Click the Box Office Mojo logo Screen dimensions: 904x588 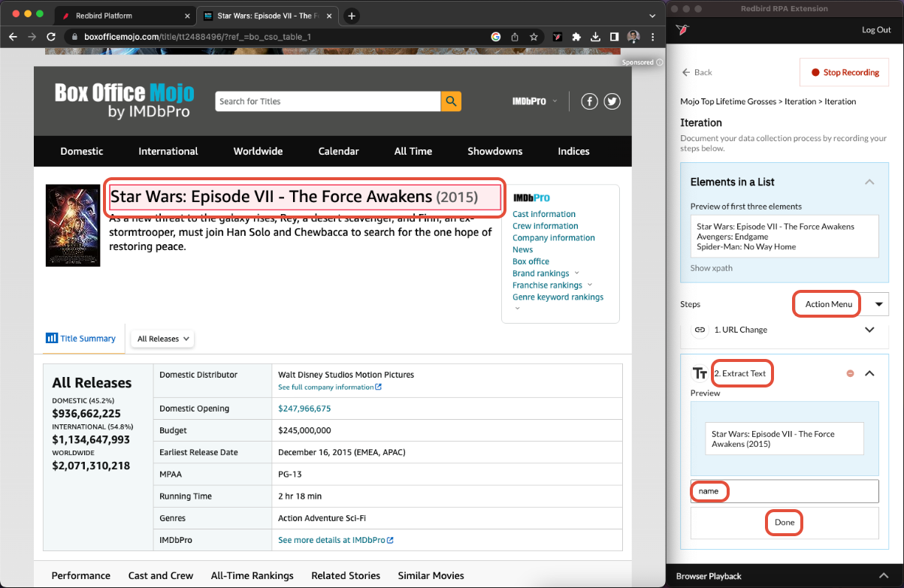point(124,101)
